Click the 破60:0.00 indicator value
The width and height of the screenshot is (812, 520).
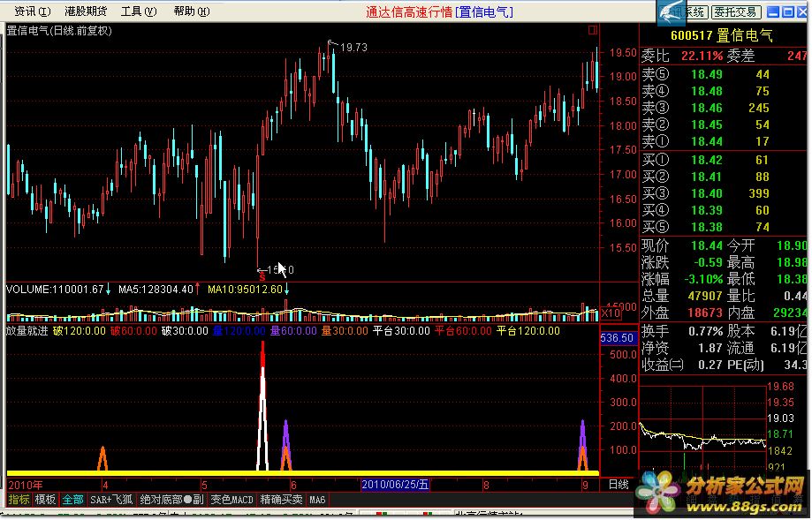pos(133,331)
